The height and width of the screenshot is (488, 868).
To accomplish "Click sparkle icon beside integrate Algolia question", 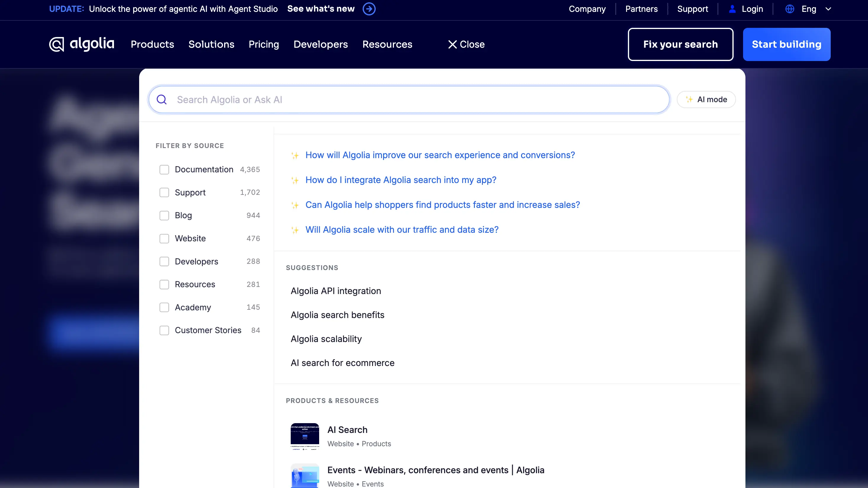I will pos(295,180).
